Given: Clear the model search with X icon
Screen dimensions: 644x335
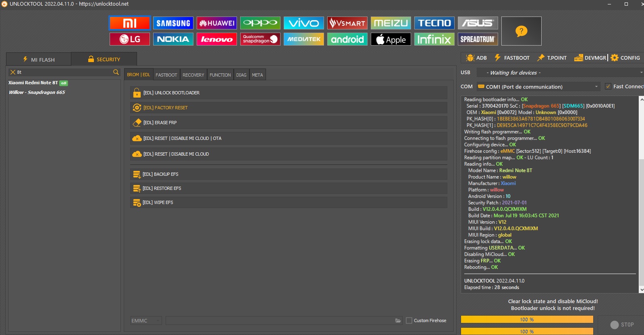Looking at the screenshot, I should [x=13, y=72].
